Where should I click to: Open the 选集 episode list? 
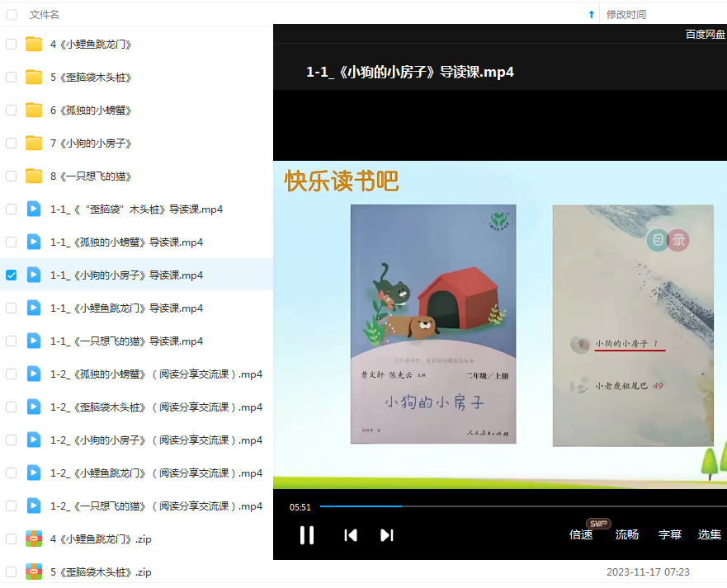(x=710, y=534)
